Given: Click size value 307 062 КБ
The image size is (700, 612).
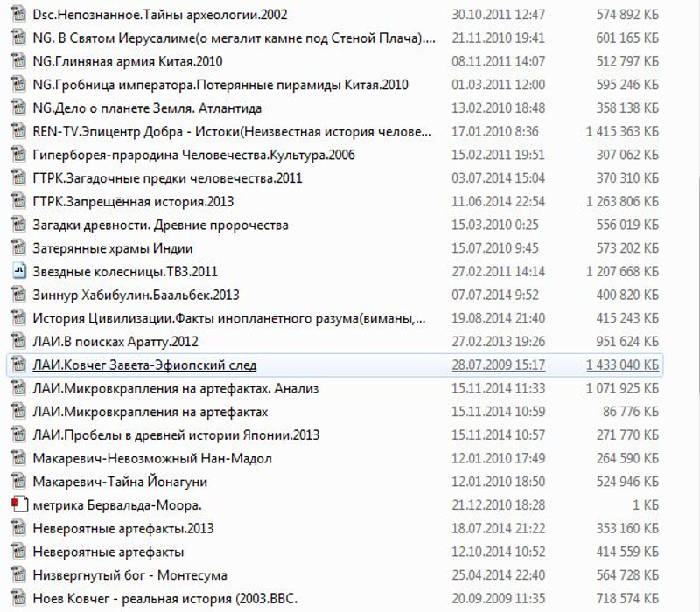Looking at the screenshot, I should pyautogui.click(x=627, y=155).
